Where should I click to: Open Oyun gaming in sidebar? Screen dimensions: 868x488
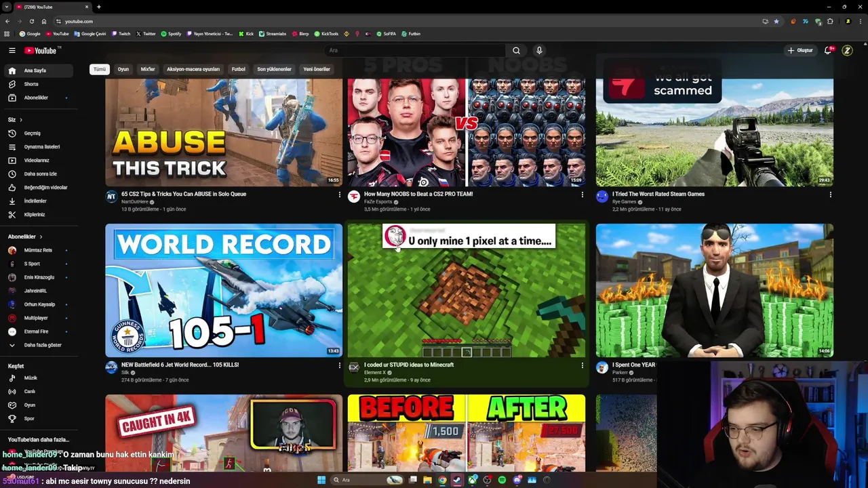[x=39, y=405]
